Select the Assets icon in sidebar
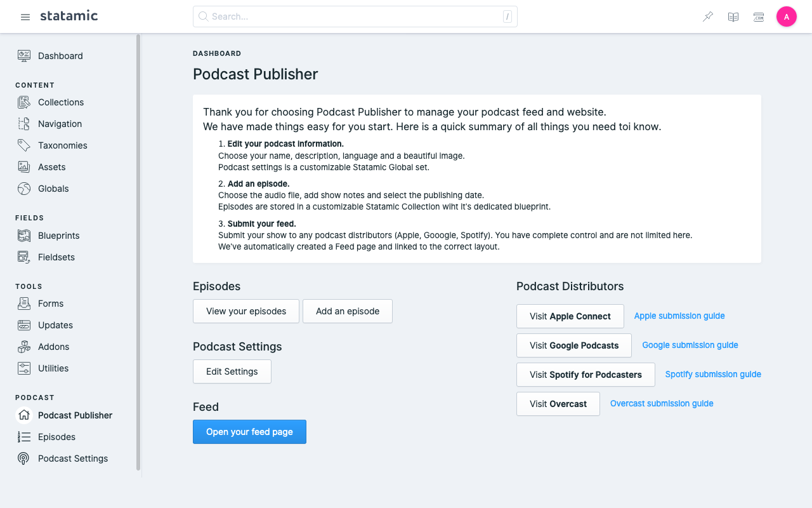This screenshot has height=508, width=812. point(24,167)
